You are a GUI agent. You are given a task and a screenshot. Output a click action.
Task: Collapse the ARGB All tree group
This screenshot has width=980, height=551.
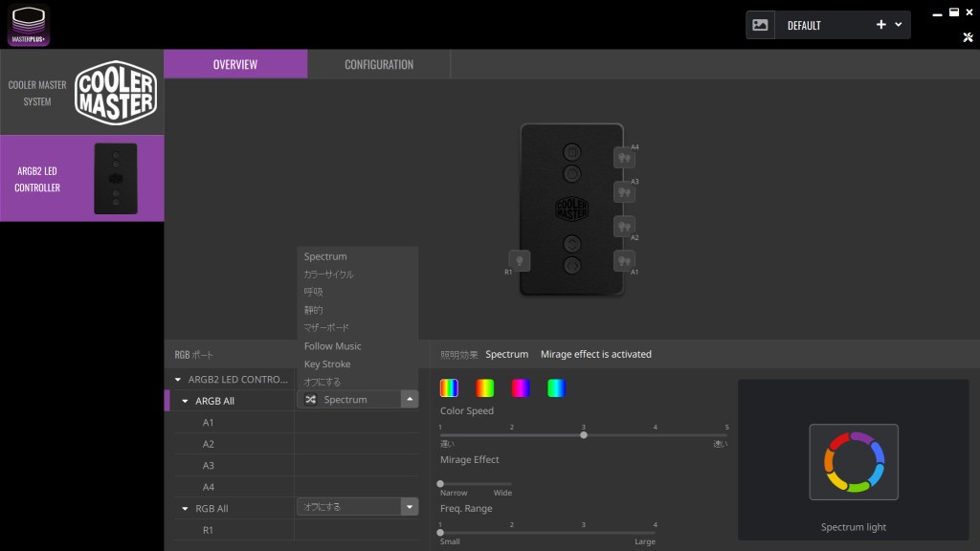click(186, 401)
